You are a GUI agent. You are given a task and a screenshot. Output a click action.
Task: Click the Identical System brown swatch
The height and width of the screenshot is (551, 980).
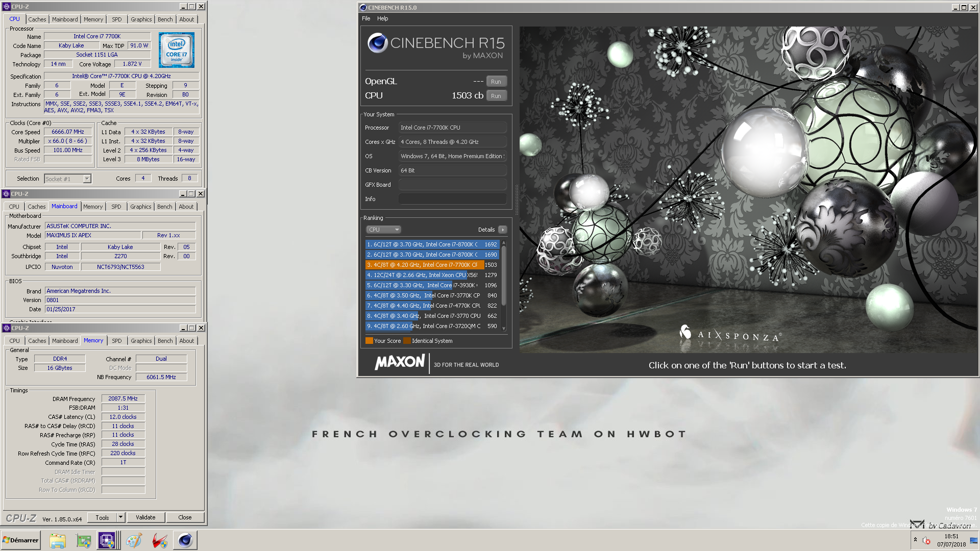pyautogui.click(x=407, y=341)
